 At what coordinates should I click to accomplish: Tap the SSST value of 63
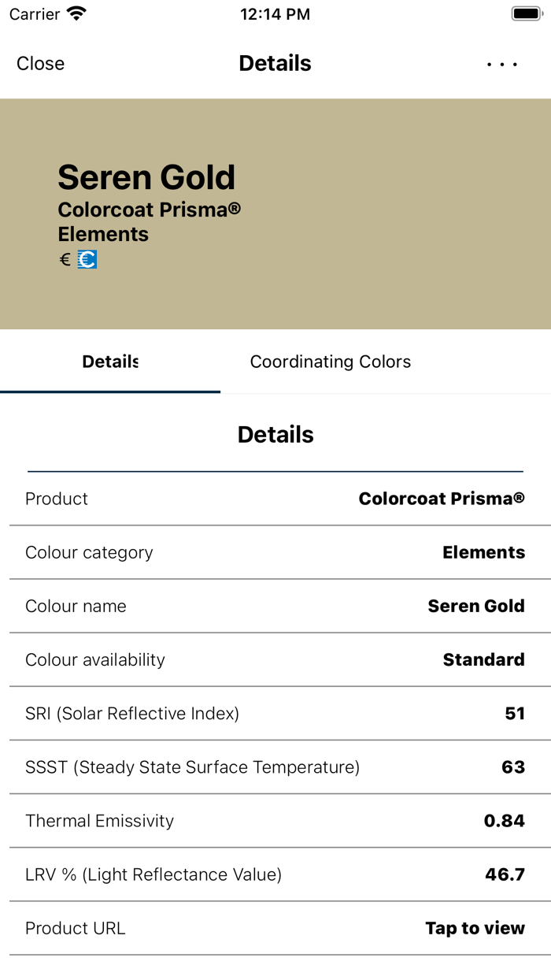[516, 767]
